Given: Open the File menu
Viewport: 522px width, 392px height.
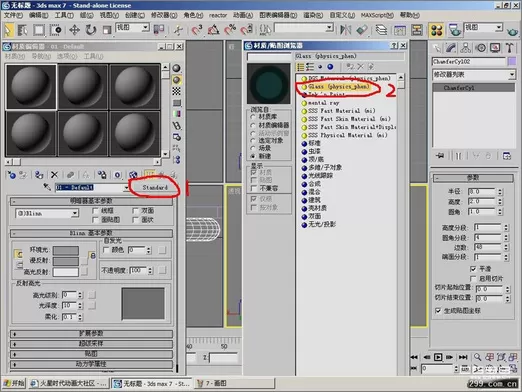Looking at the screenshot, I should [x=13, y=15].
